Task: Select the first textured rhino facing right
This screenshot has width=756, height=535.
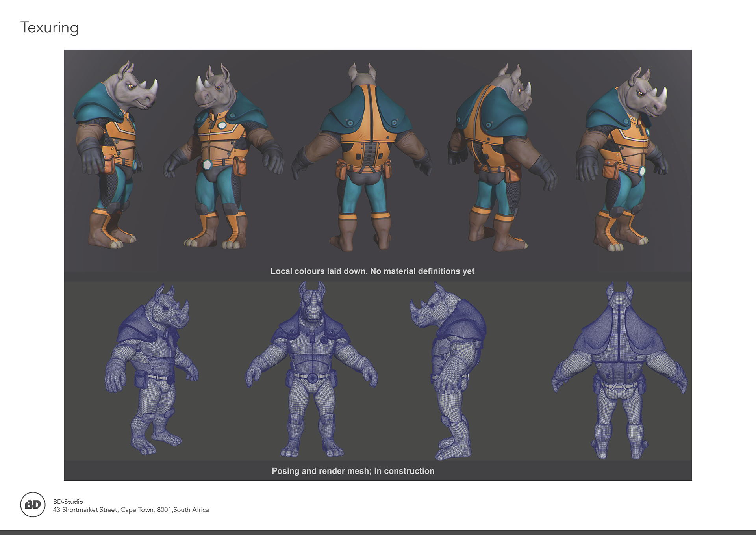Action: coord(116,154)
